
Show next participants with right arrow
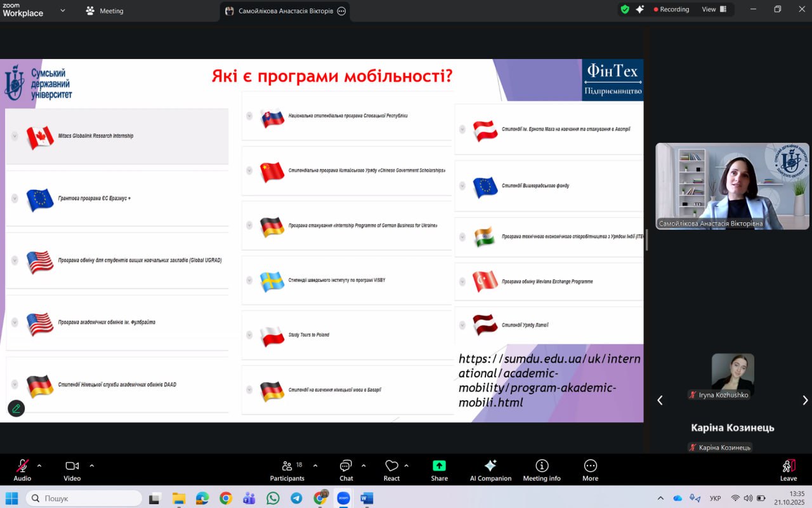pos(805,400)
